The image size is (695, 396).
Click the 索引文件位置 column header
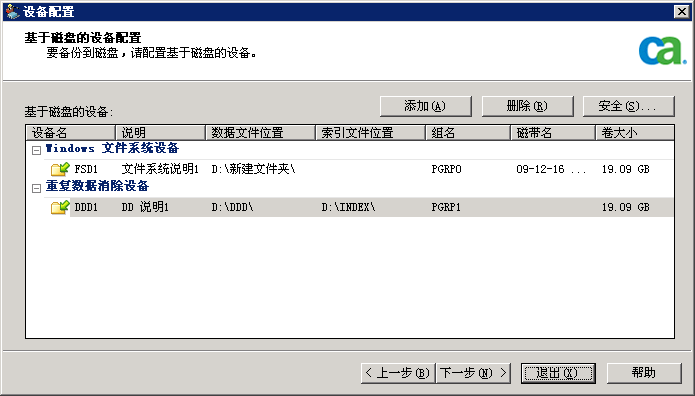pyautogui.click(x=371, y=133)
